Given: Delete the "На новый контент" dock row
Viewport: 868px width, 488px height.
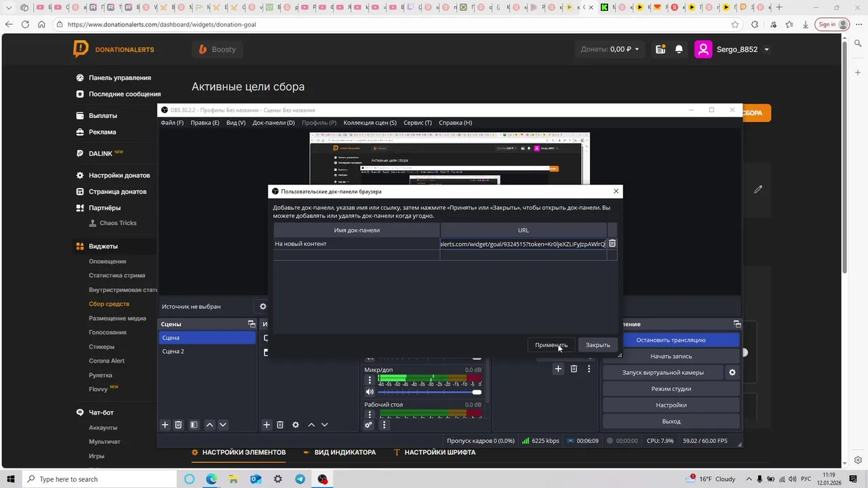Looking at the screenshot, I should click(x=612, y=243).
